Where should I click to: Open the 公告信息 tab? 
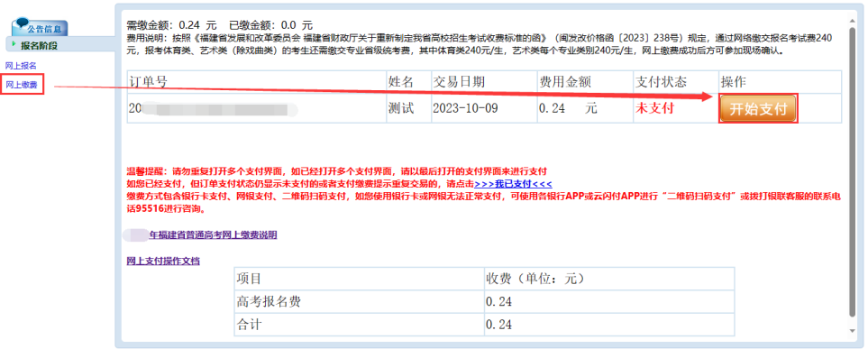coord(40,28)
